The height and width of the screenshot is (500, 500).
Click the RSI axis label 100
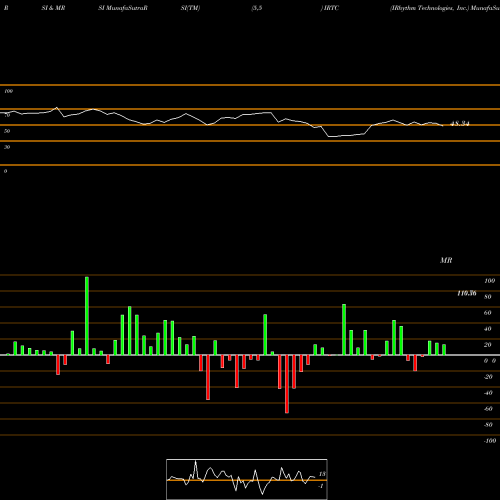(x=9, y=91)
